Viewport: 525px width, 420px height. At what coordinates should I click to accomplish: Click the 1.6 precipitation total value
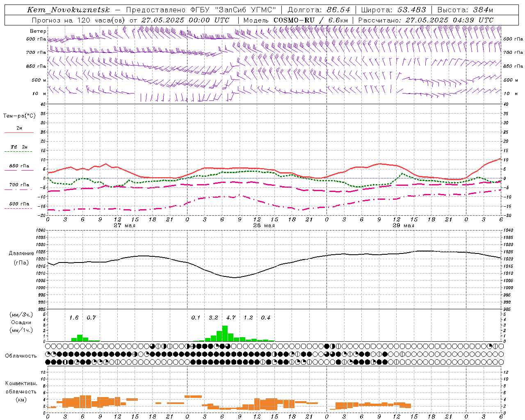[x=74, y=318]
